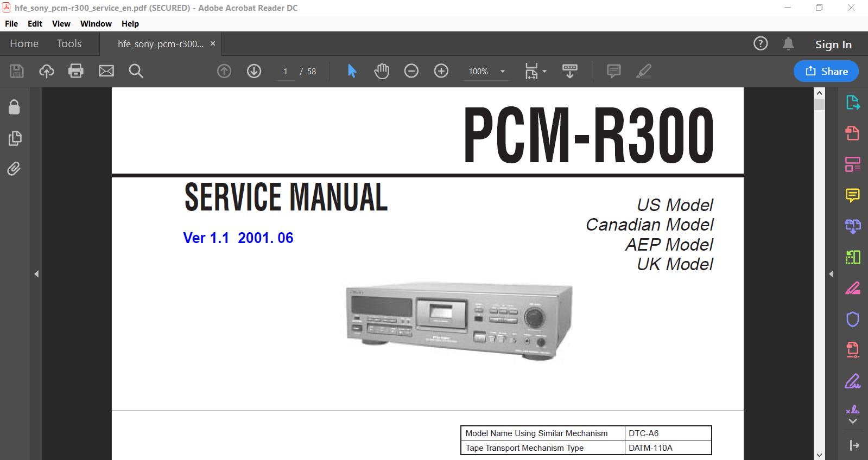Open the Edit menu
The height and width of the screenshot is (460, 868).
[x=35, y=24]
